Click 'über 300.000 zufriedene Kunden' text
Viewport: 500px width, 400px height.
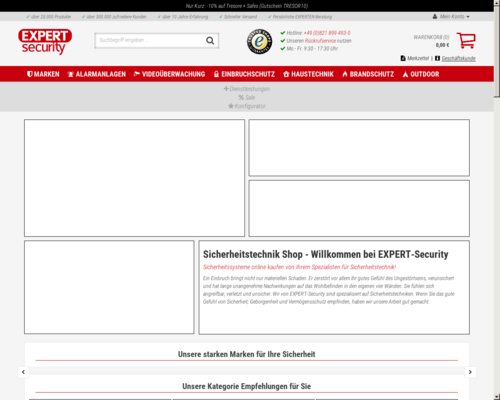(x=116, y=17)
